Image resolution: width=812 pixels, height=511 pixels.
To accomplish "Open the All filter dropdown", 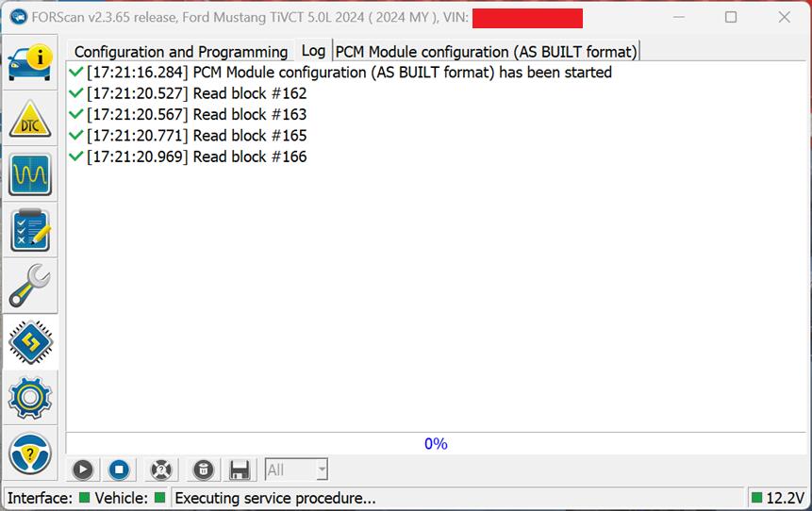I will point(296,470).
